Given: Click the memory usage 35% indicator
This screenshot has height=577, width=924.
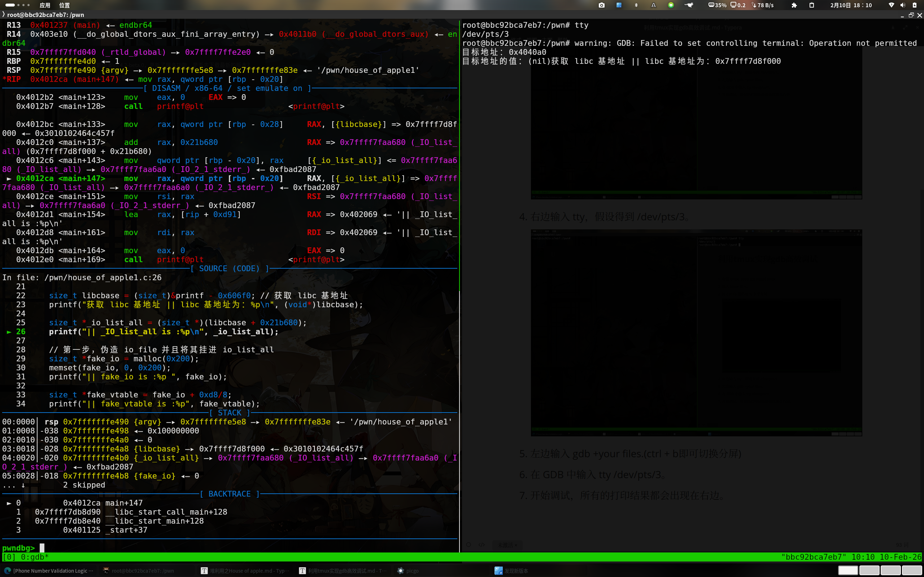Looking at the screenshot, I should pyautogui.click(x=717, y=5).
